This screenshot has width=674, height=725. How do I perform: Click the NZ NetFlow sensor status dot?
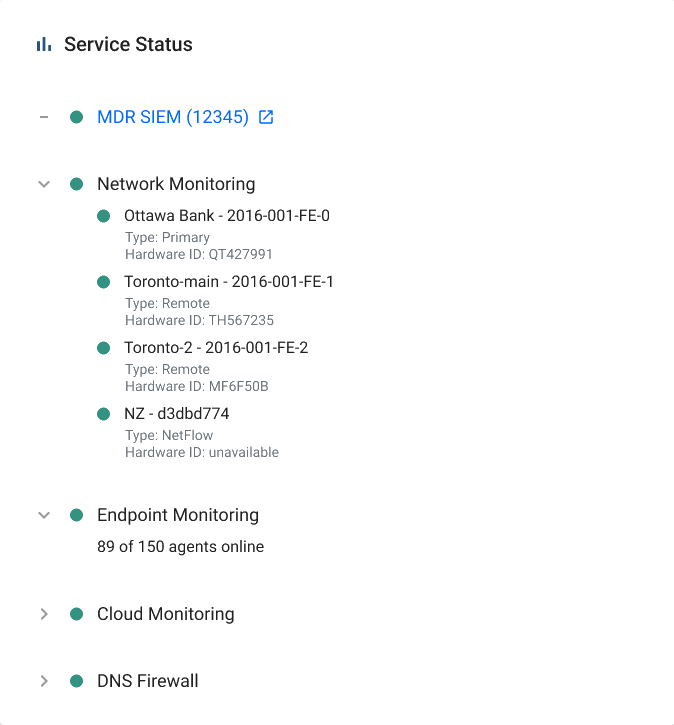[x=104, y=414]
